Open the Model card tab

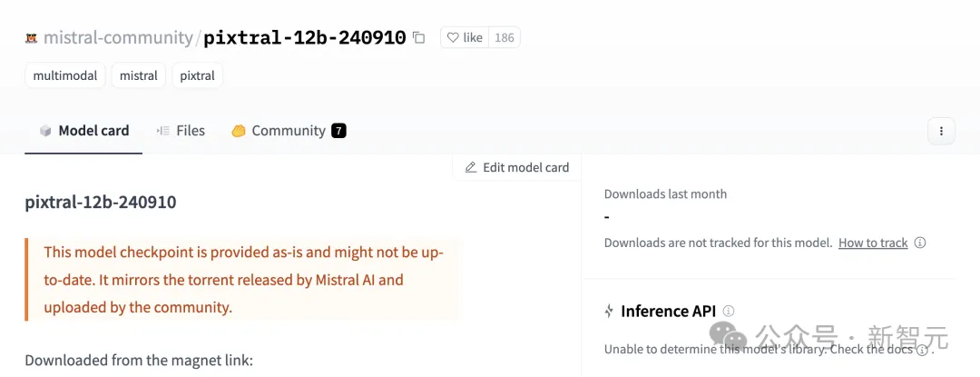(x=83, y=131)
